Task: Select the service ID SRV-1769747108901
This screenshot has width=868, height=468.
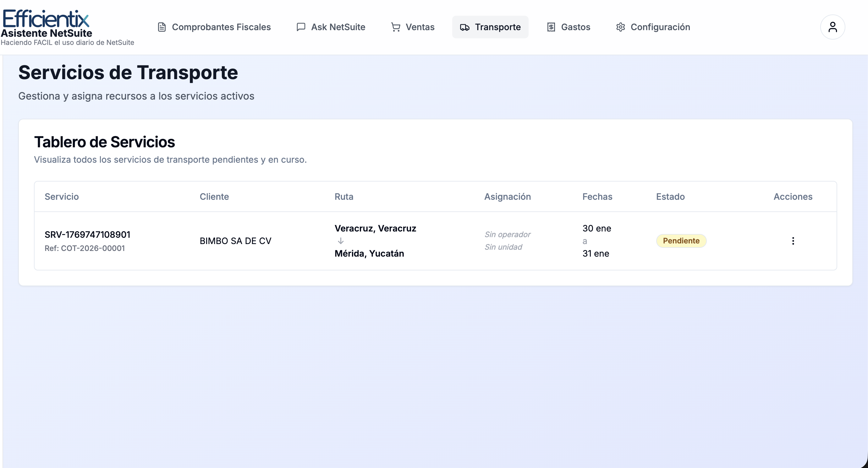Action: click(x=87, y=234)
